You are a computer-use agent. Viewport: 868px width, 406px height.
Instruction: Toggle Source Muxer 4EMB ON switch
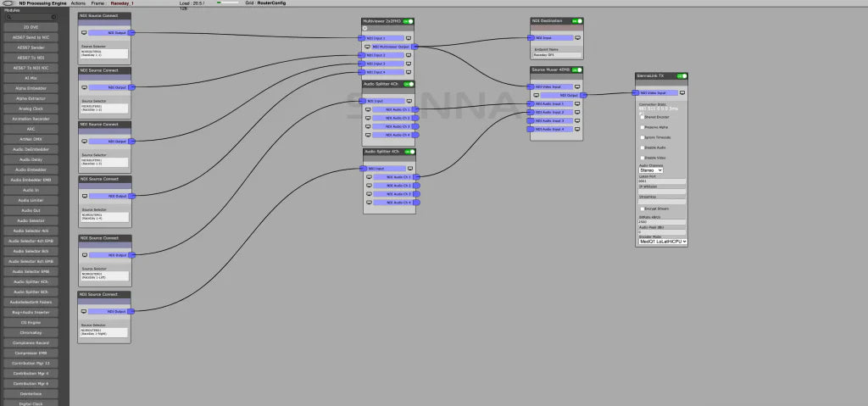click(576, 70)
